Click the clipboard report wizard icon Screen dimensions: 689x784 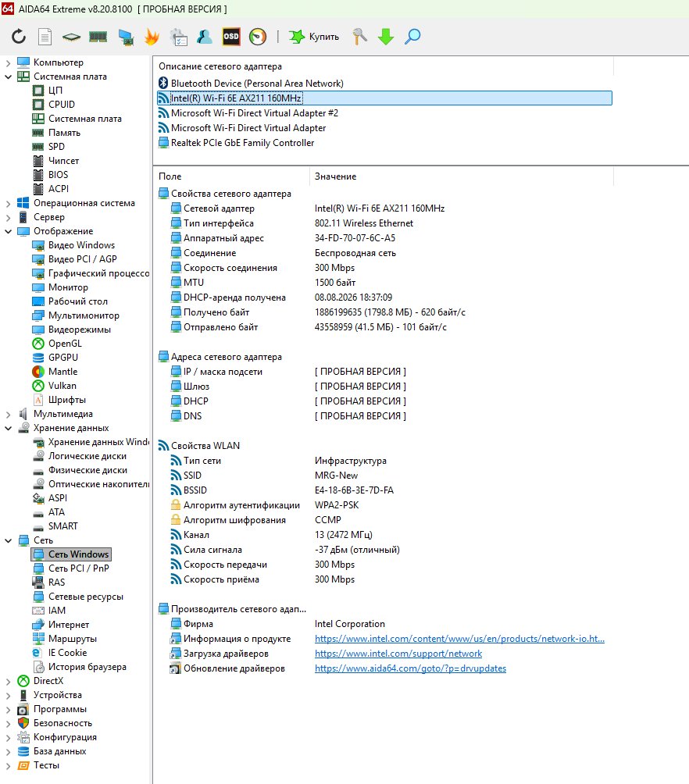179,37
